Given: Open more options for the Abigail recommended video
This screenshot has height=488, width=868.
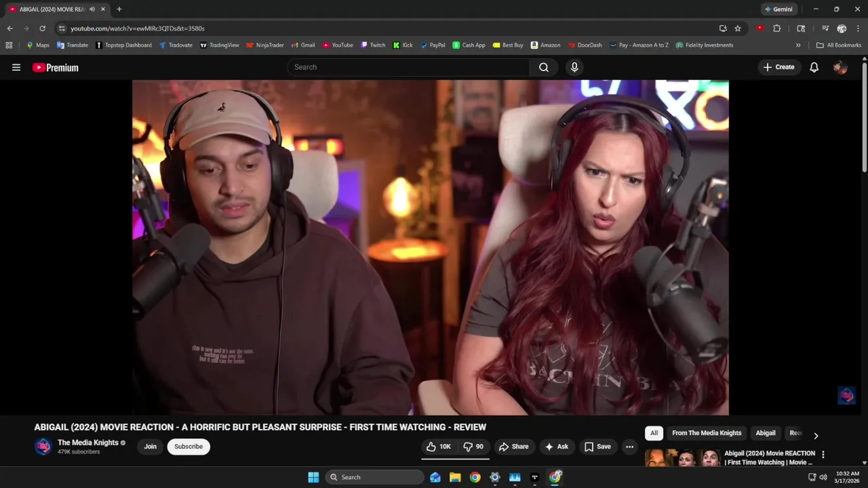Looking at the screenshot, I should (823, 455).
